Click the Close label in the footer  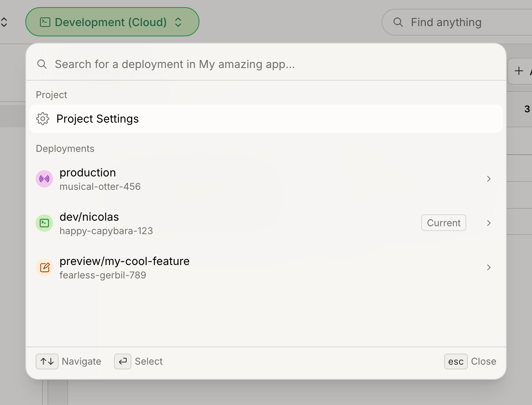[x=484, y=361]
